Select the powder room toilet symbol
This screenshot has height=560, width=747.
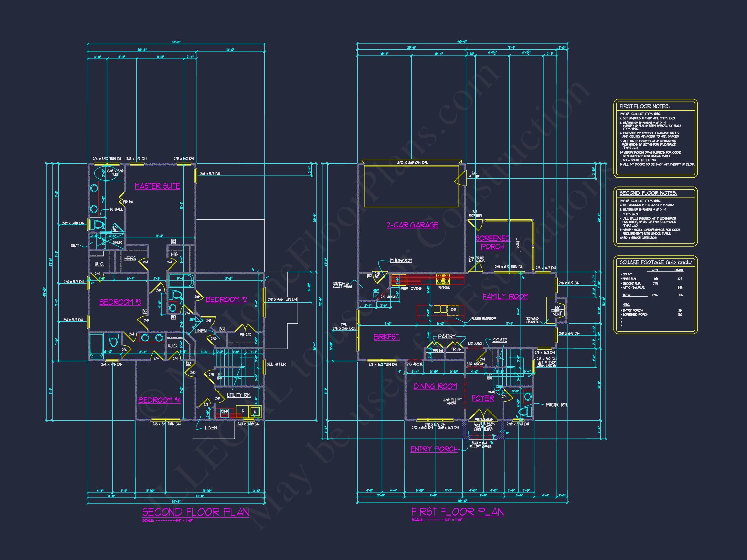[x=526, y=412]
